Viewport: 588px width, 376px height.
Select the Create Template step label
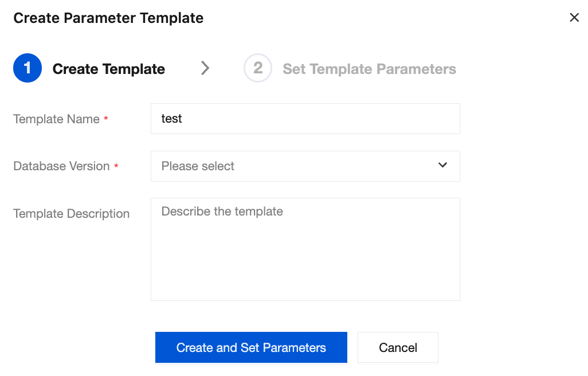coord(108,69)
